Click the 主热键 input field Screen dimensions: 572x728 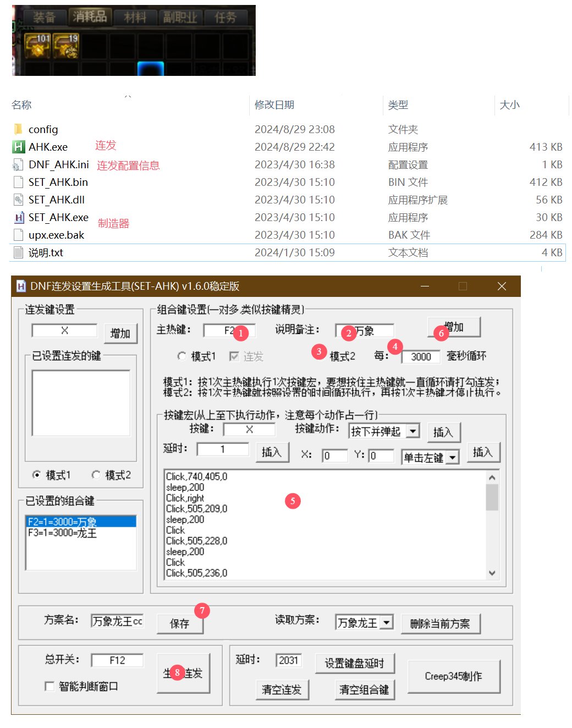[x=229, y=330]
